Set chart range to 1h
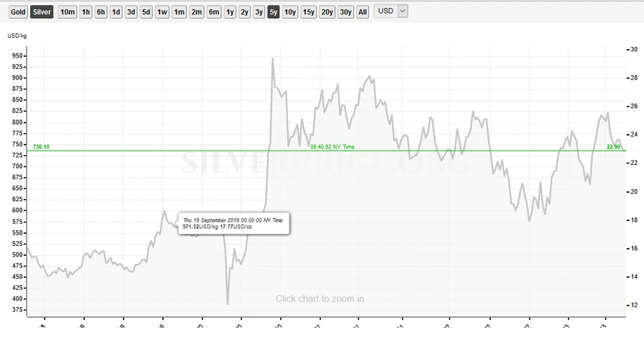Viewport: 644px width, 339px height. tap(86, 12)
